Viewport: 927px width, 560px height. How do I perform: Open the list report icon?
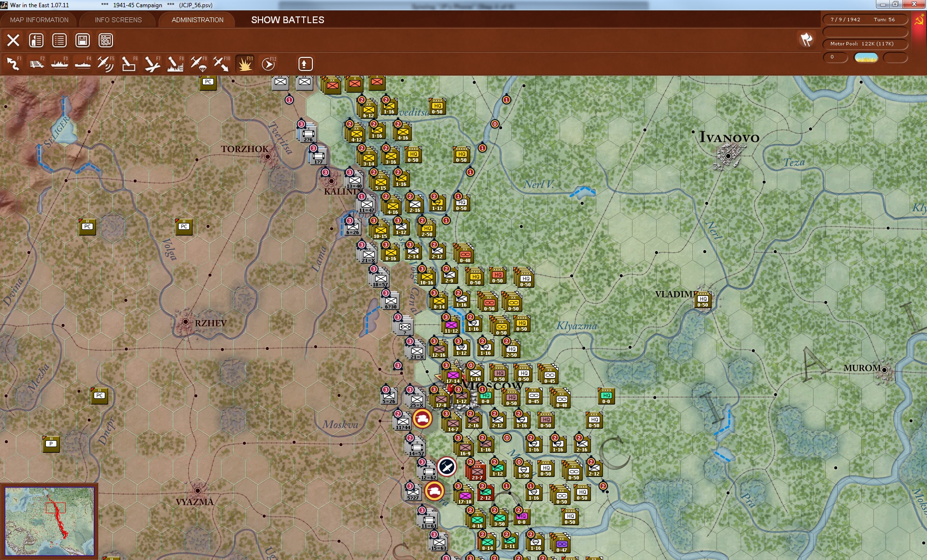coord(59,40)
